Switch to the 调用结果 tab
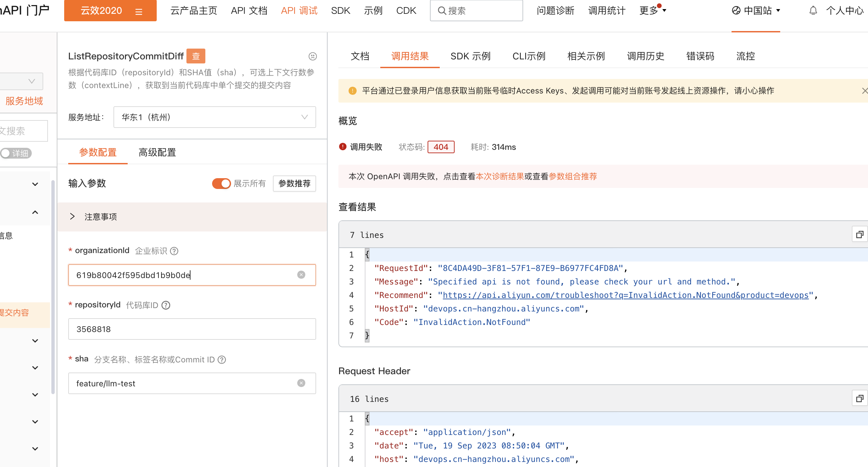868x467 pixels. click(410, 56)
